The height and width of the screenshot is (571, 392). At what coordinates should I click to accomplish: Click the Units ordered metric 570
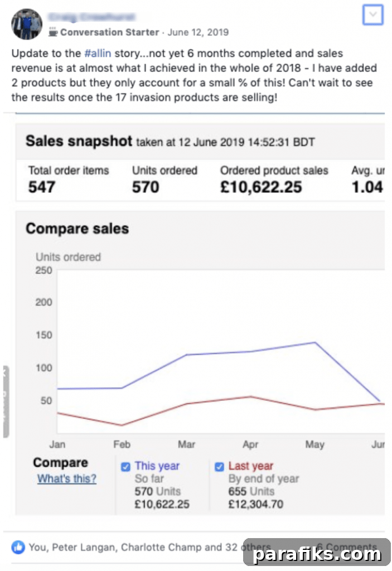[x=146, y=187]
